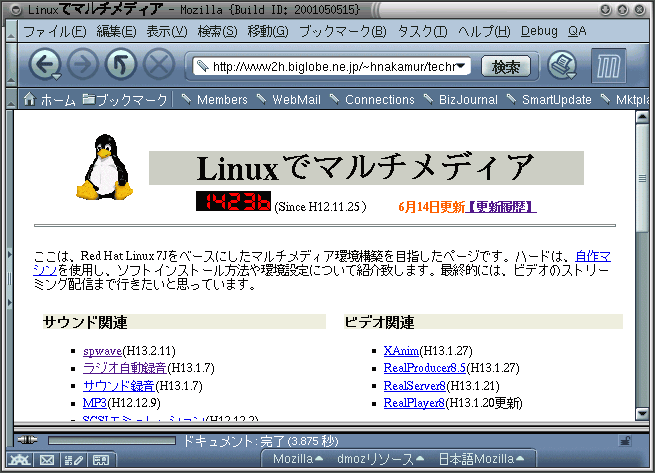Expand the 日本語Mozilla taskbar menu
Screen dimensions: 655x473
(481, 459)
